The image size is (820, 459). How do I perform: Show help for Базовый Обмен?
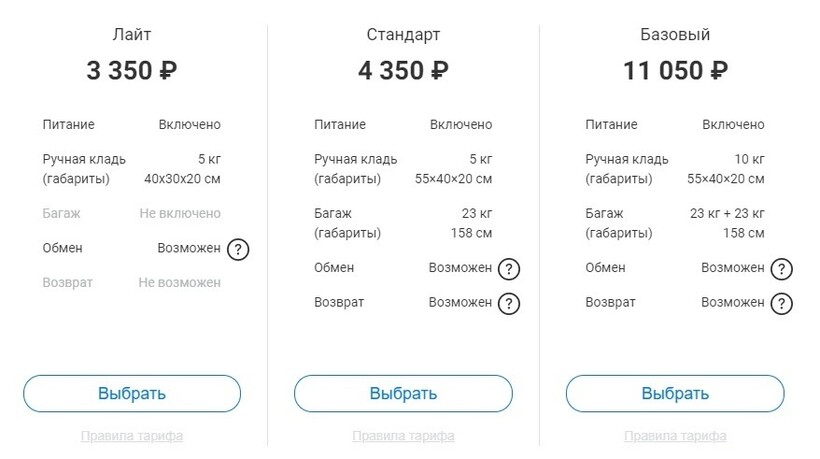(x=781, y=269)
